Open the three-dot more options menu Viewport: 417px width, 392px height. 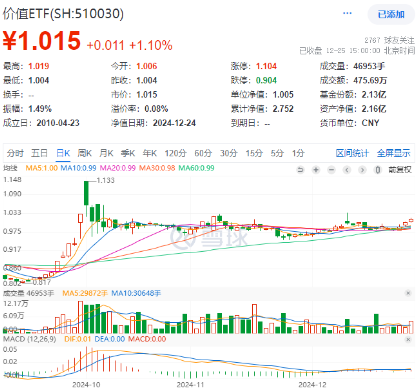coord(347,13)
